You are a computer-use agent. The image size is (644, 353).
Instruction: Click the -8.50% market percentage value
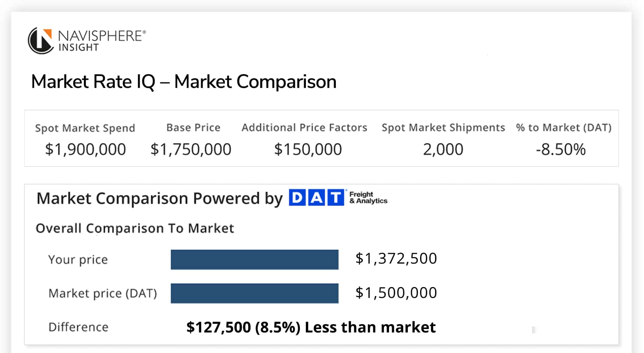click(x=561, y=149)
